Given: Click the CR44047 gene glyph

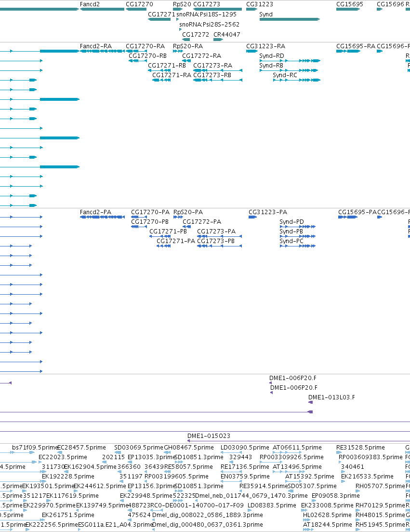Looking at the screenshot, I should [218, 40].
